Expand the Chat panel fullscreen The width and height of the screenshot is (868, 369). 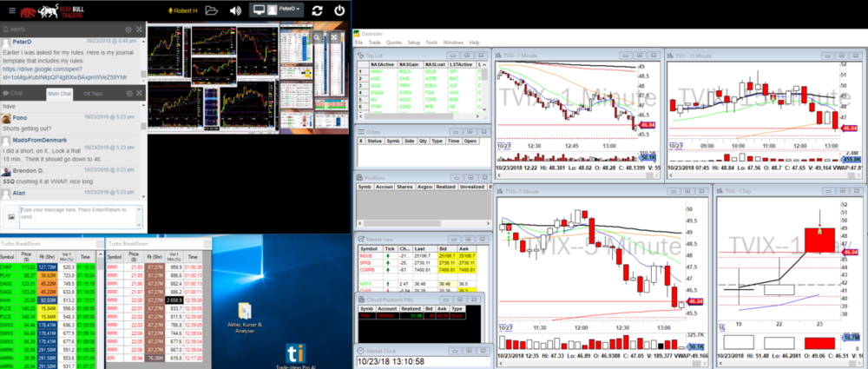(x=139, y=93)
